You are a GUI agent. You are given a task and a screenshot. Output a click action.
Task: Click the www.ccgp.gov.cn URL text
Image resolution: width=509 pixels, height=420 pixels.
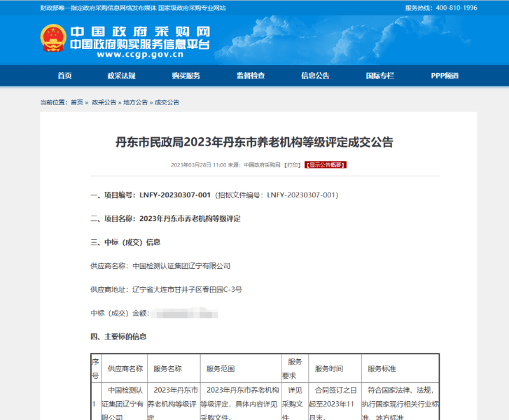click(x=140, y=55)
